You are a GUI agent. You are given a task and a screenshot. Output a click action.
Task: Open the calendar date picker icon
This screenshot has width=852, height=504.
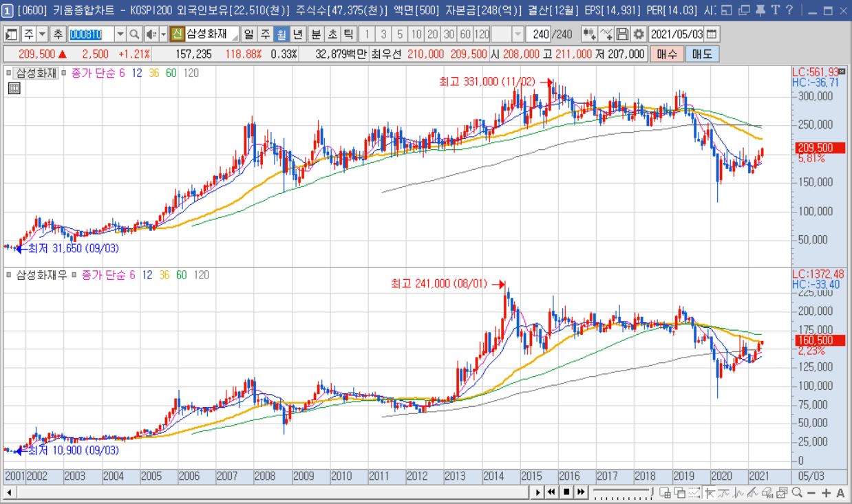pos(712,34)
